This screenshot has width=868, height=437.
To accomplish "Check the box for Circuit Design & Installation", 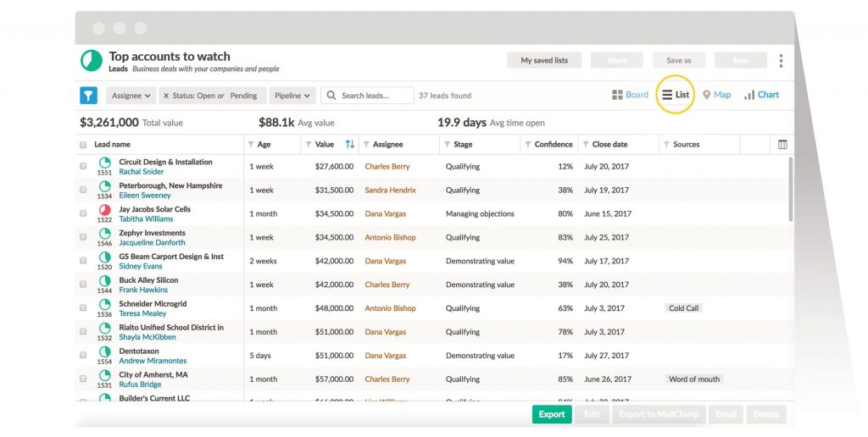I will 83,167.
